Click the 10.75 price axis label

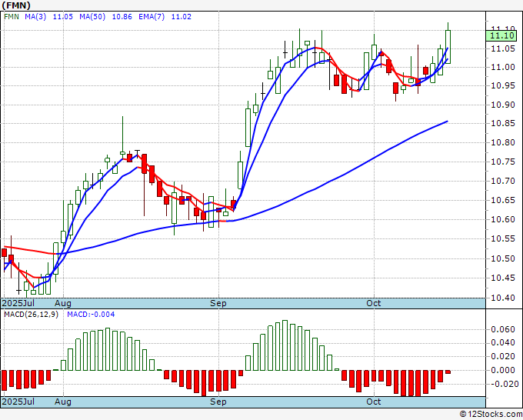click(x=503, y=162)
